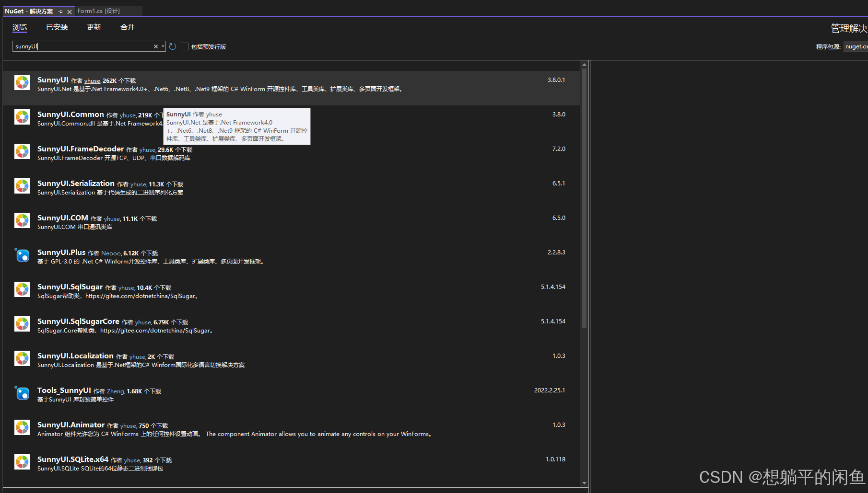Screen dimensions: 868x493
Task: Click the list scroll down arrow
Action: click(x=584, y=483)
